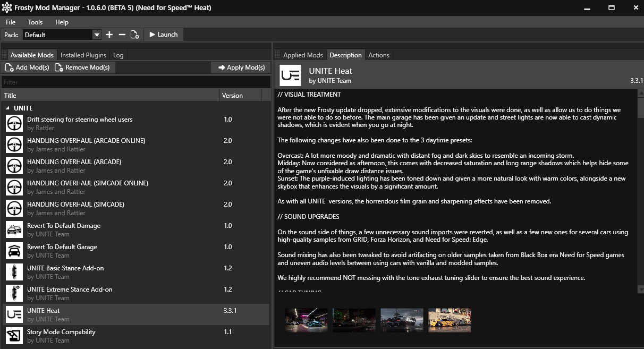644x349 pixels.
Task: Sort mods by the Version column header
Action: point(241,96)
